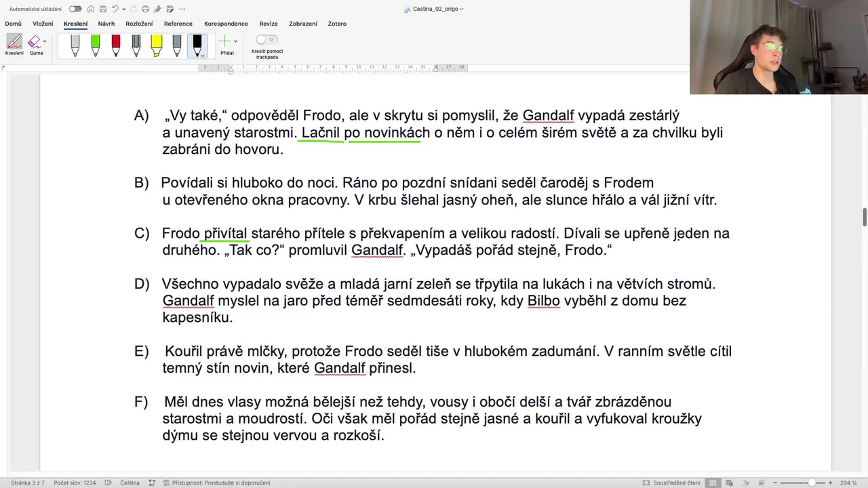Switch to the Domů tab

pyautogui.click(x=14, y=24)
